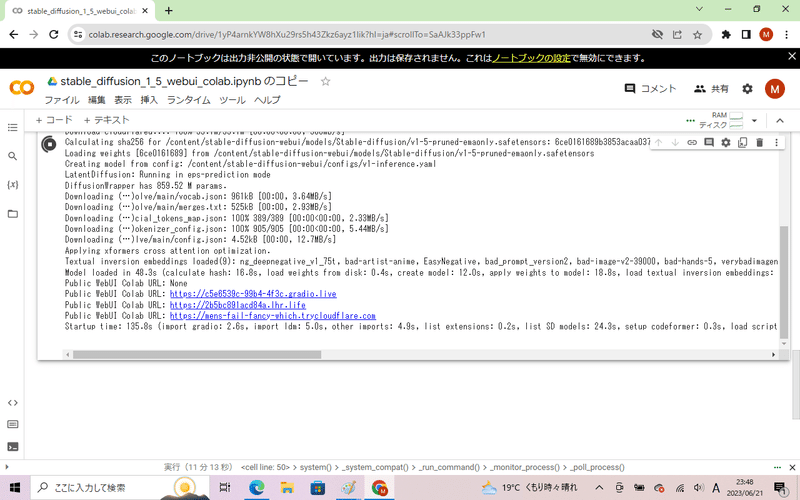Open the コメント button
The width and height of the screenshot is (800, 500).
tap(651, 89)
